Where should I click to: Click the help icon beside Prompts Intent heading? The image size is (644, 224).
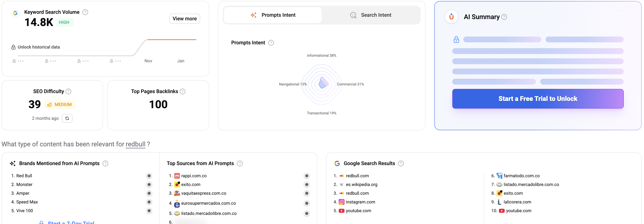(271, 43)
